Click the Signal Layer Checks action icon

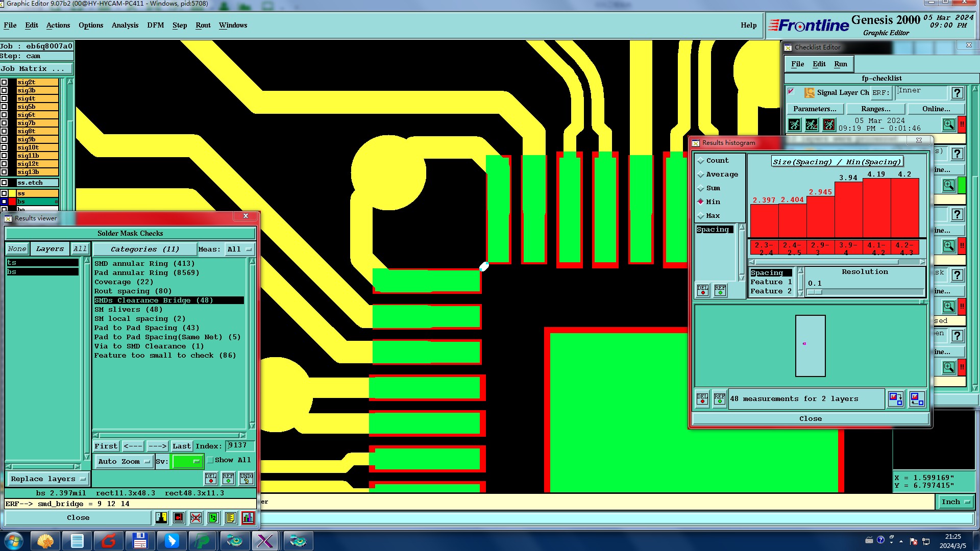[810, 92]
